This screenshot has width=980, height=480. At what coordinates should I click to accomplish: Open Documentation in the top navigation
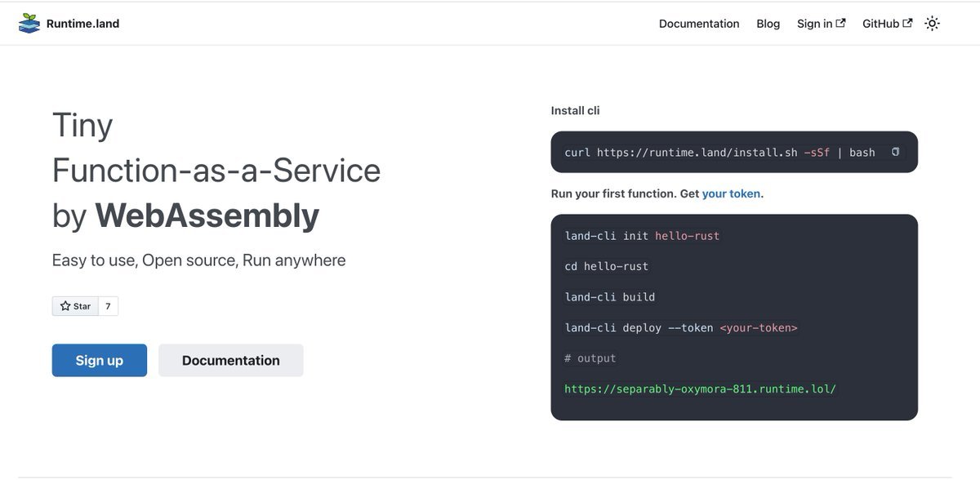(699, 24)
